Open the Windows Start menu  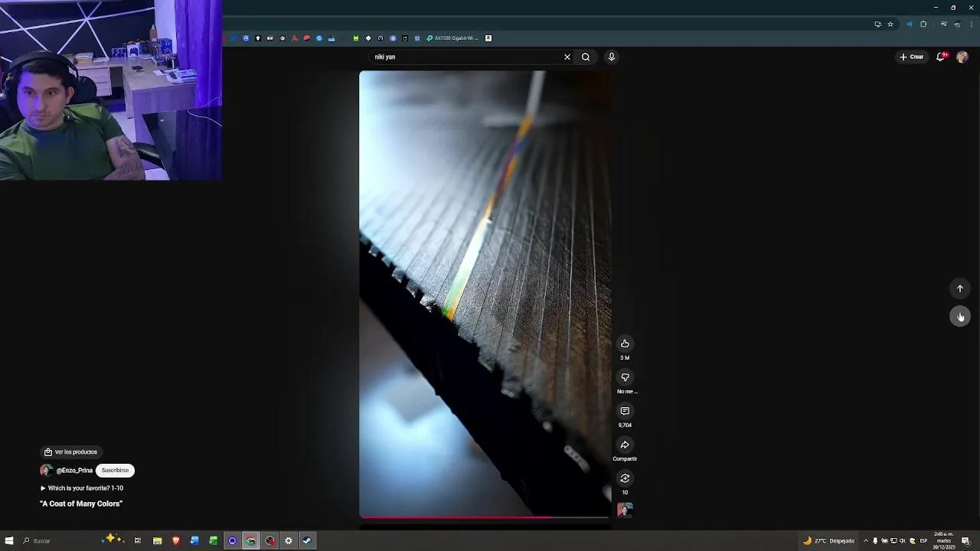coord(9,541)
